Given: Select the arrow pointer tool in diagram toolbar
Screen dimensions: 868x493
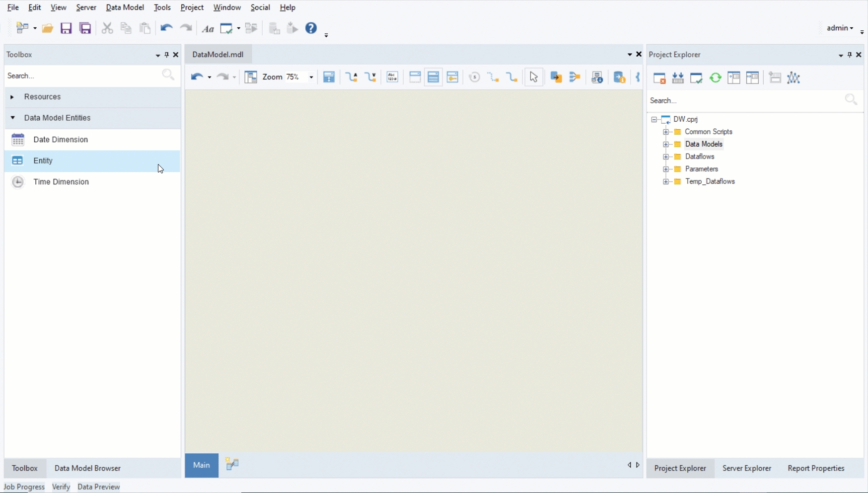Looking at the screenshot, I should [533, 77].
